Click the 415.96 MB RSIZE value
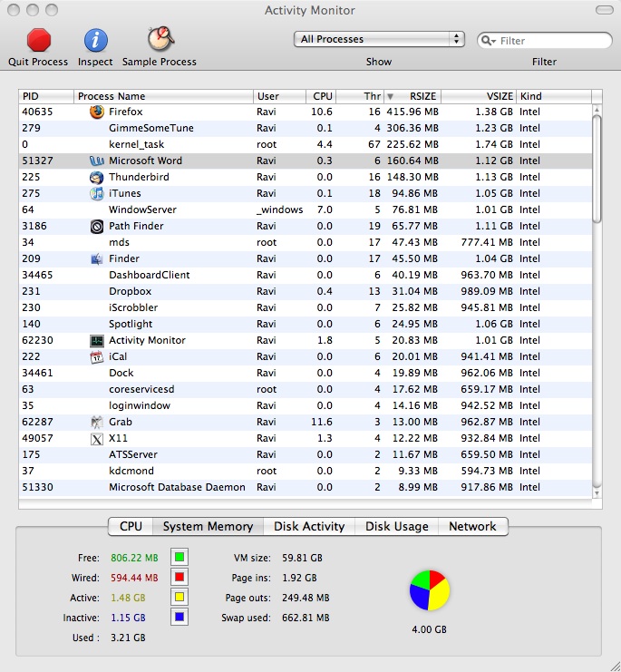Image resolution: width=621 pixels, height=672 pixels. (x=412, y=112)
